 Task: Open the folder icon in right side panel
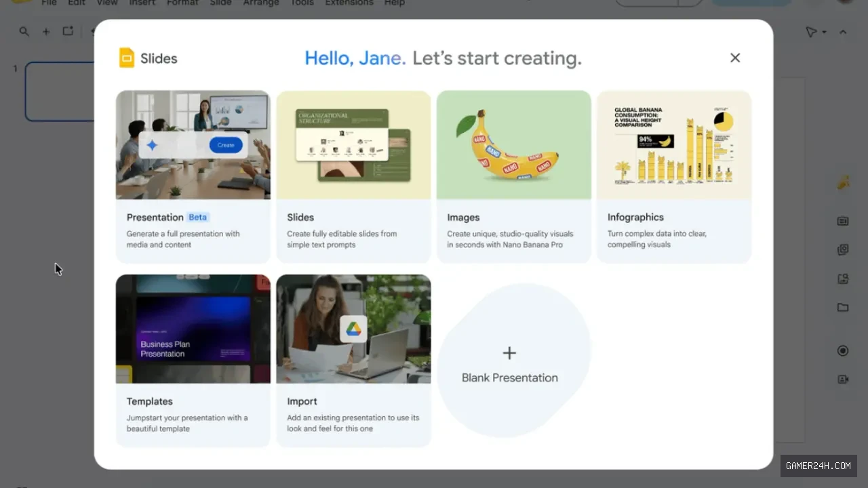[x=843, y=307]
